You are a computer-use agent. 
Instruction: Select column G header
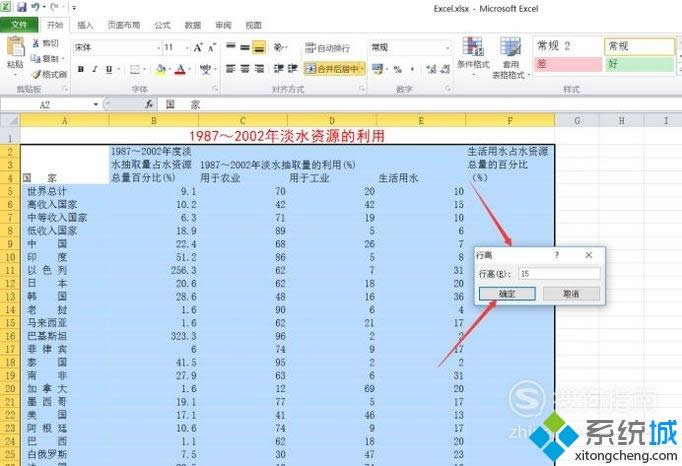577,121
